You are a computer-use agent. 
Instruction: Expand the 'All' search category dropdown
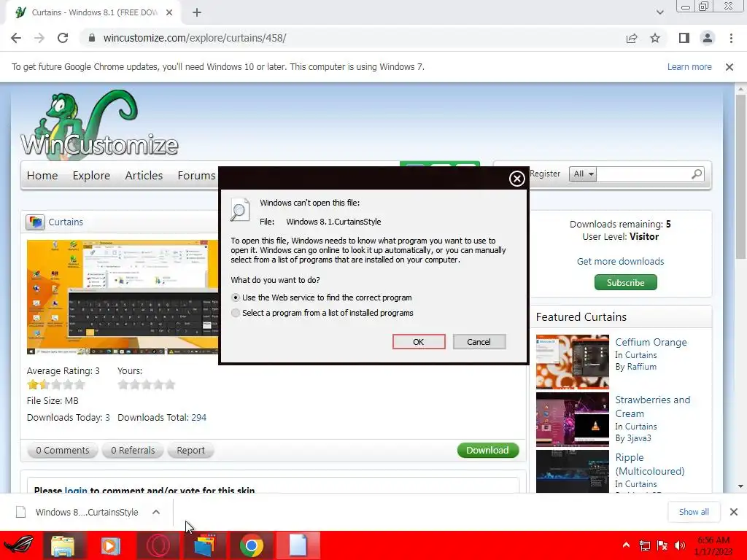[583, 174]
